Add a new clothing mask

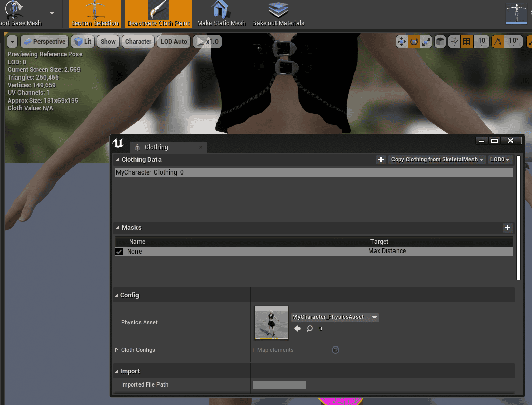507,227
